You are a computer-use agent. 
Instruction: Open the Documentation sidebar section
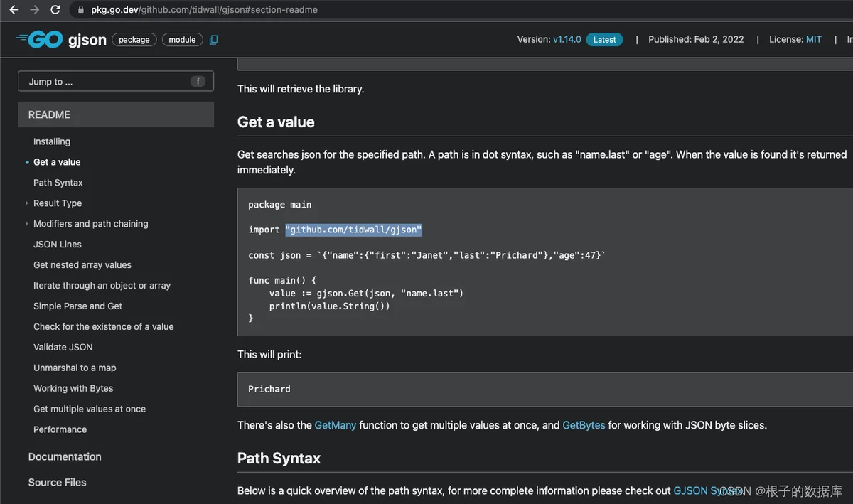[65, 456]
